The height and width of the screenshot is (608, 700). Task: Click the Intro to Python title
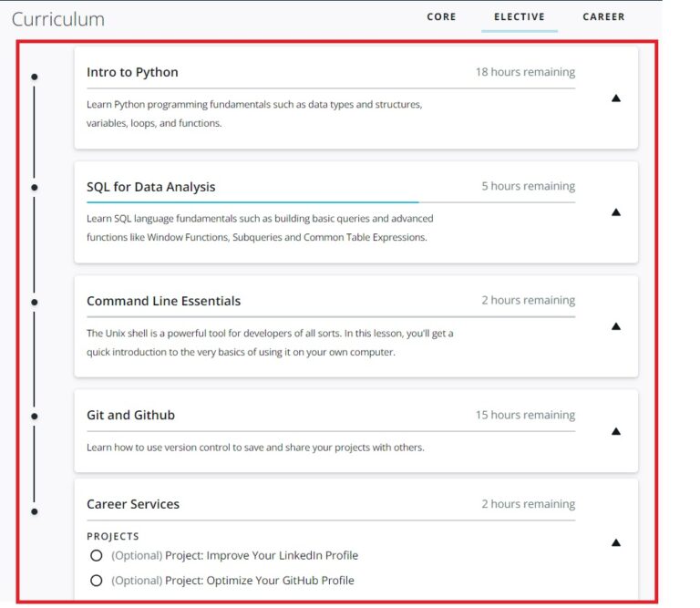(x=132, y=72)
